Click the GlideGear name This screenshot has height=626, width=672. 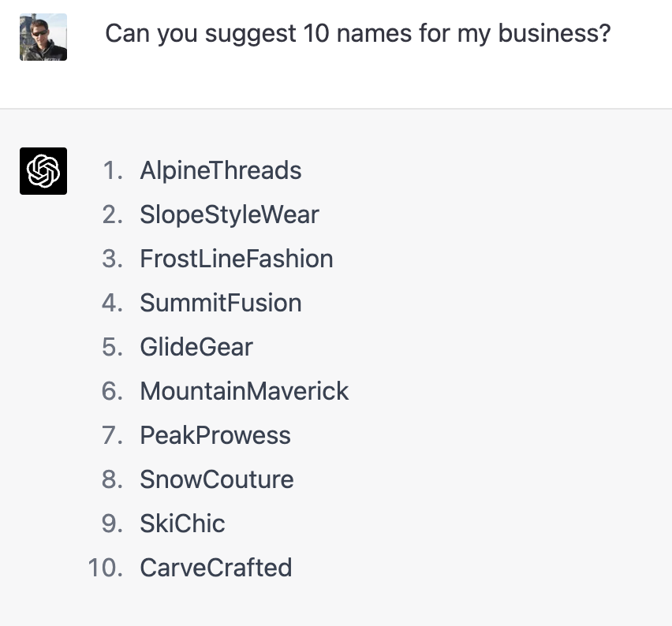pos(196,347)
